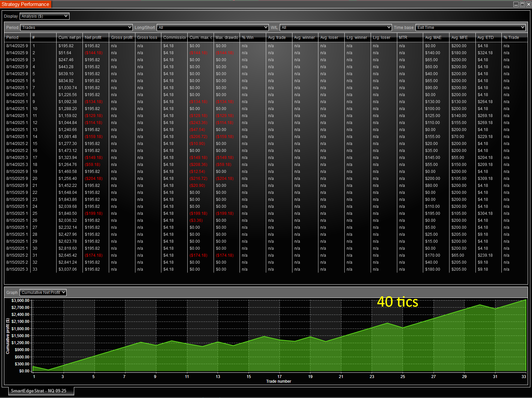This screenshot has width=532, height=398.
Task: Open the W/L filter dropdown
Action: tap(335, 27)
